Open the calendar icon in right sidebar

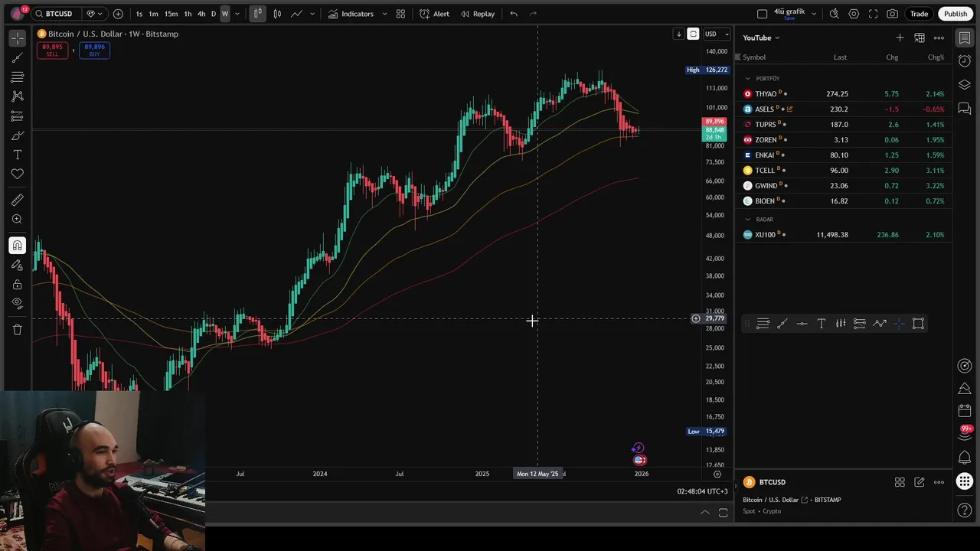point(965,411)
